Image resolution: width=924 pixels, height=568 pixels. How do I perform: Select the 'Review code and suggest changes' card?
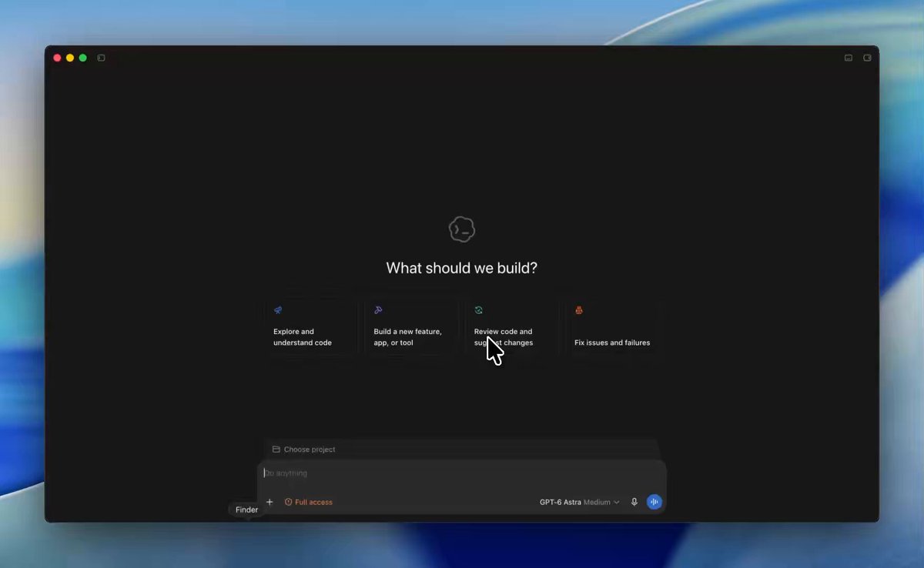(x=512, y=326)
